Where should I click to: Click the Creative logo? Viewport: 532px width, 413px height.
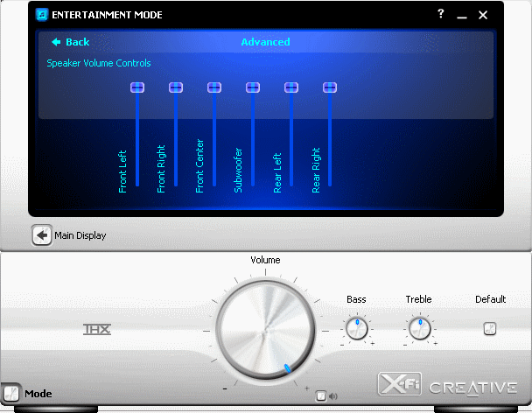(x=473, y=388)
